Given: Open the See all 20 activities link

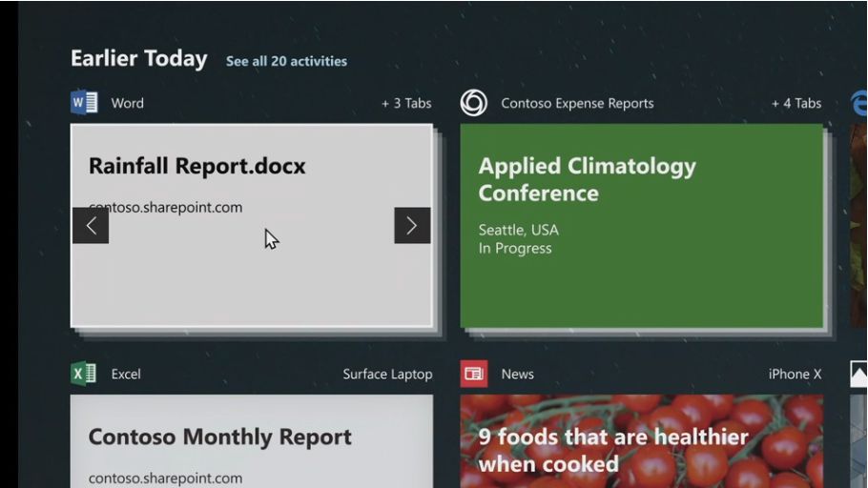Looking at the screenshot, I should [x=286, y=61].
